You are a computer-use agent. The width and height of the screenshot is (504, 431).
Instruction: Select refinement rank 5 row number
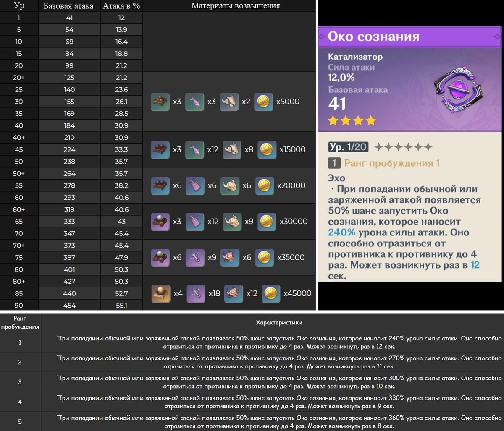[20, 422]
